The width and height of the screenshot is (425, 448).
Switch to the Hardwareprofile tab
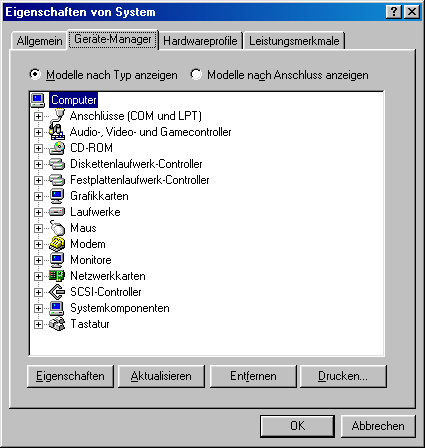tap(200, 41)
